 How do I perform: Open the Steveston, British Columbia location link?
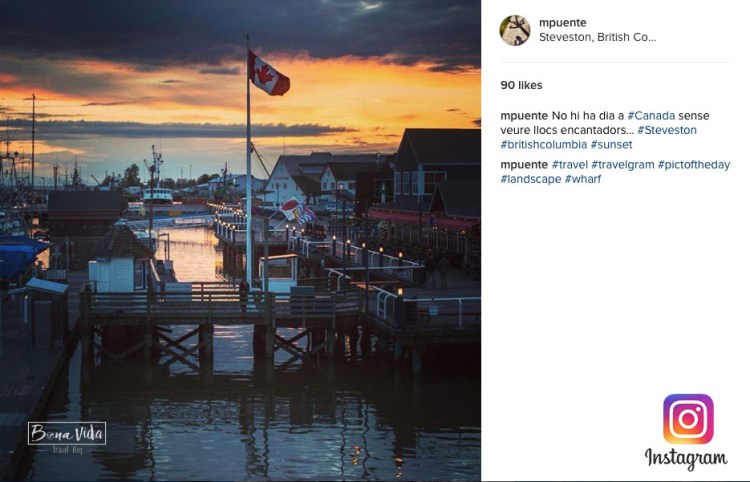click(x=597, y=38)
